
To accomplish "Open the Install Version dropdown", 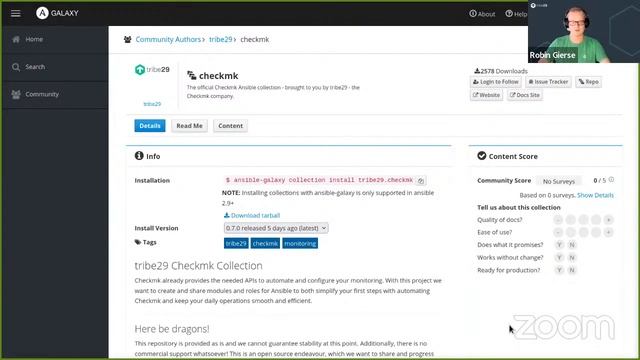I will click(x=276, y=228).
